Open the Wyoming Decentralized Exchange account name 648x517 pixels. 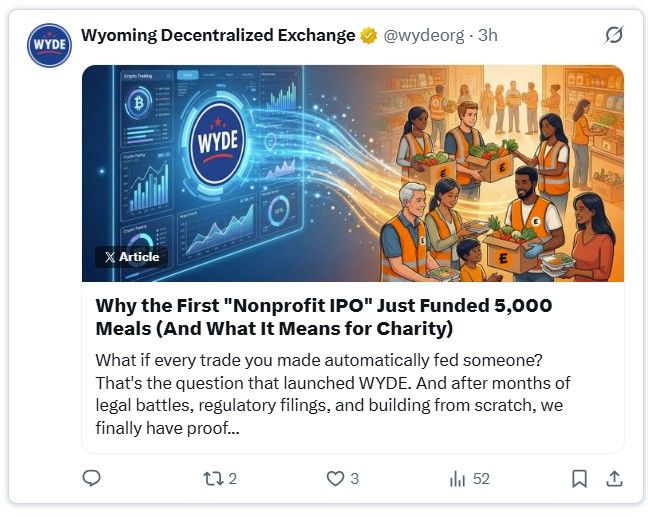pyautogui.click(x=218, y=36)
